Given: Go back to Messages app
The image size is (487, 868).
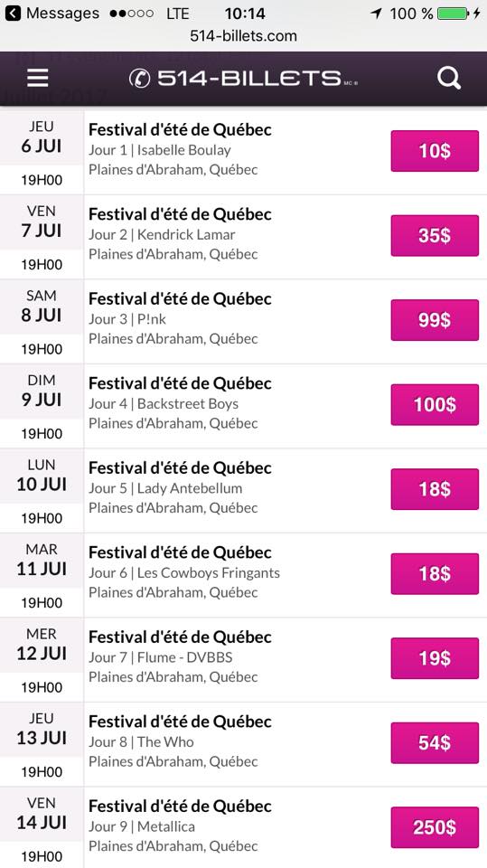Looking at the screenshot, I should tap(52, 14).
